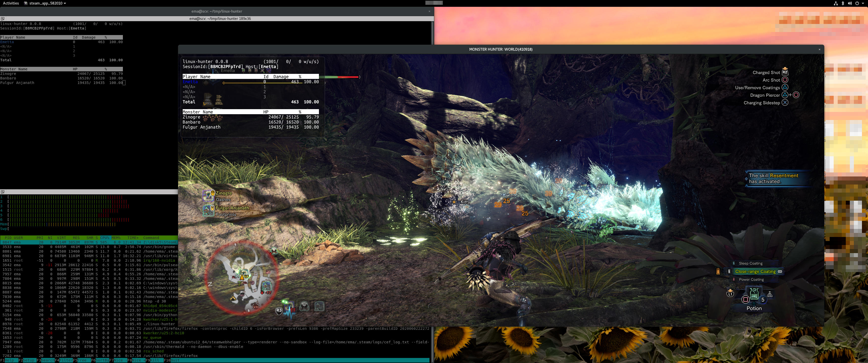Click F10 Quit in htop footer
This screenshot has width=868, height=363.
pyautogui.click(x=175, y=360)
